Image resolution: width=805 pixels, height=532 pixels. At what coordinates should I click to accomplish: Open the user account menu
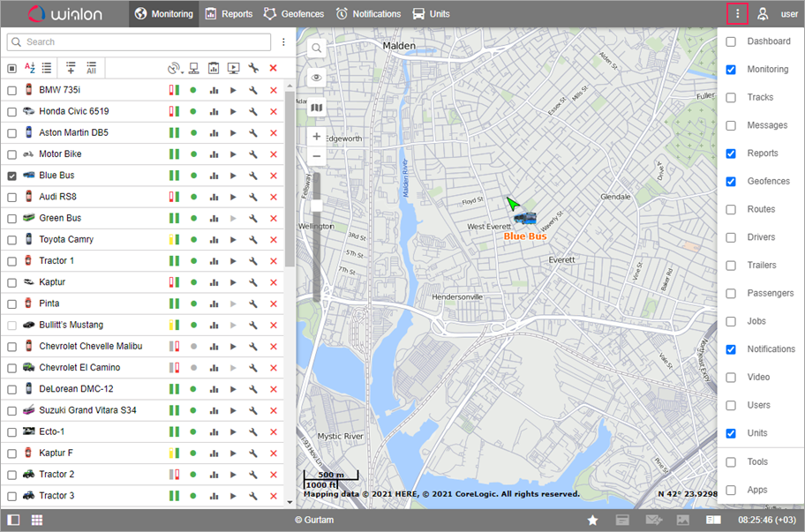[x=778, y=14]
